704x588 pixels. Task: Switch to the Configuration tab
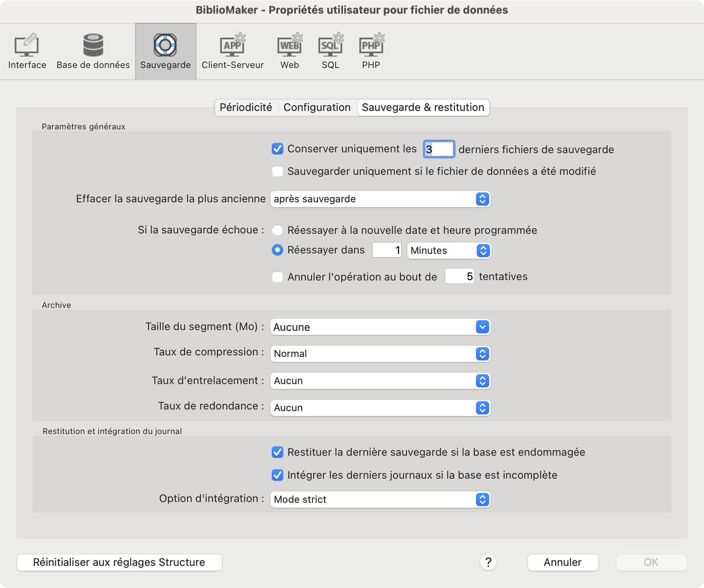pyautogui.click(x=317, y=107)
